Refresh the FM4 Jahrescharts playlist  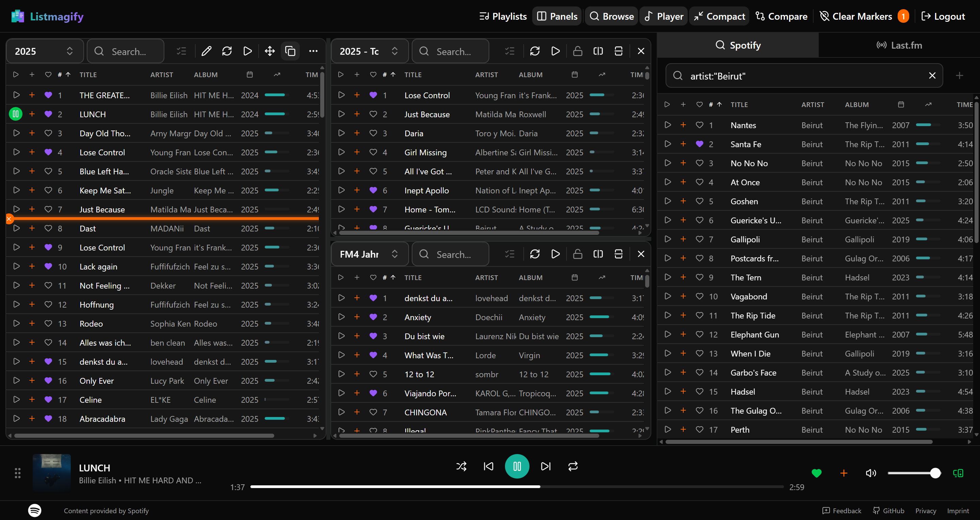pyautogui.click(x=535, y=254)
